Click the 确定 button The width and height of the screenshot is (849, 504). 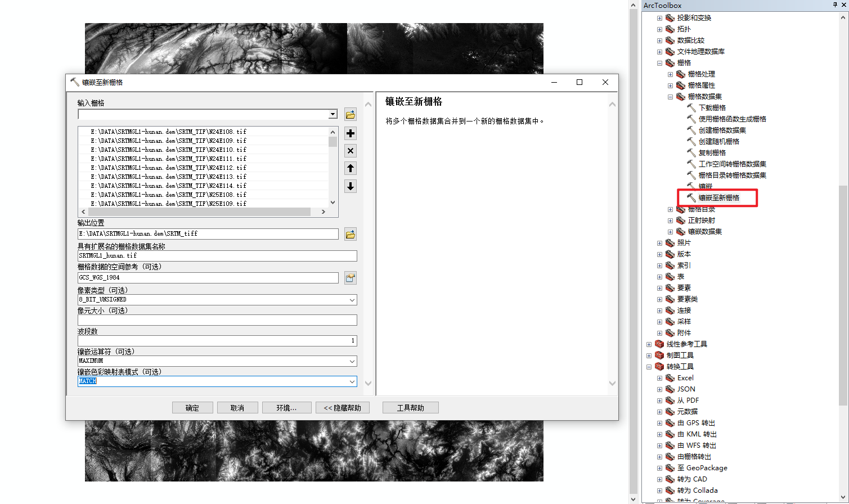tap(192, 408)
